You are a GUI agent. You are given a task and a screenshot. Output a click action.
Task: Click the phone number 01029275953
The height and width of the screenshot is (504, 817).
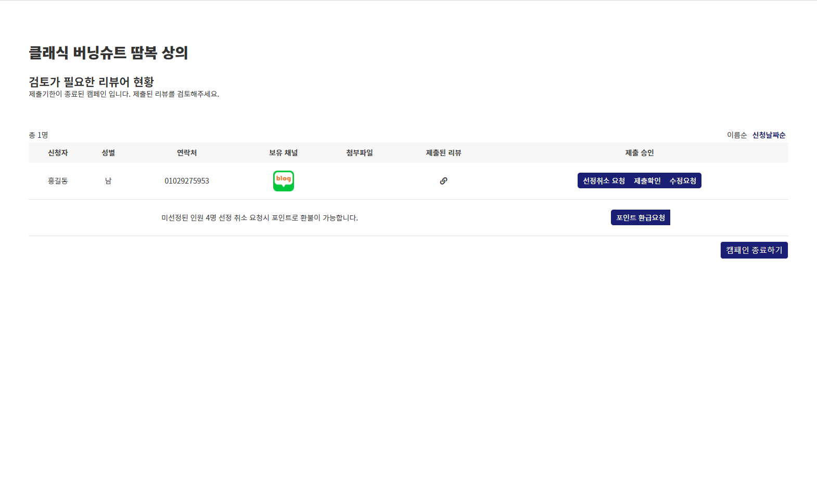pyautogui.click(x=187, y=181)
